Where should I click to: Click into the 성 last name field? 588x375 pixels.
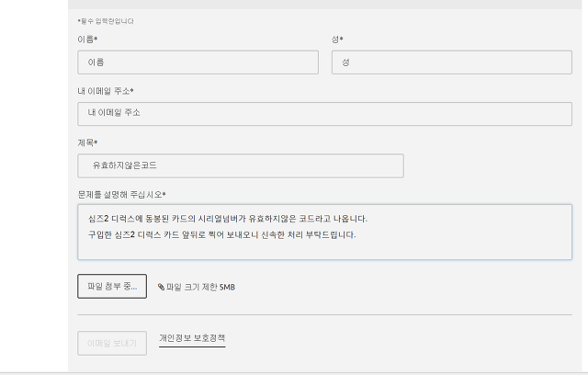tap(451, 62)
